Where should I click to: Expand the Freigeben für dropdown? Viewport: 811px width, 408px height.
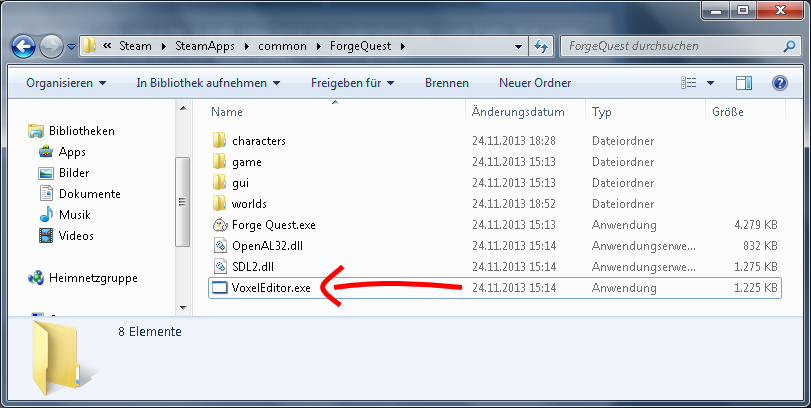[352, 83]
